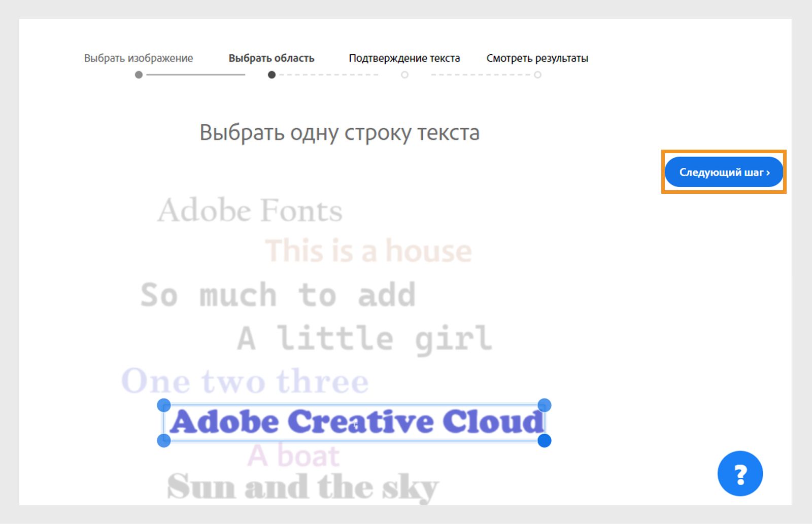812x524 pixels.
Task: Click the Выбрать область progress dot
Action: (272, 75)
